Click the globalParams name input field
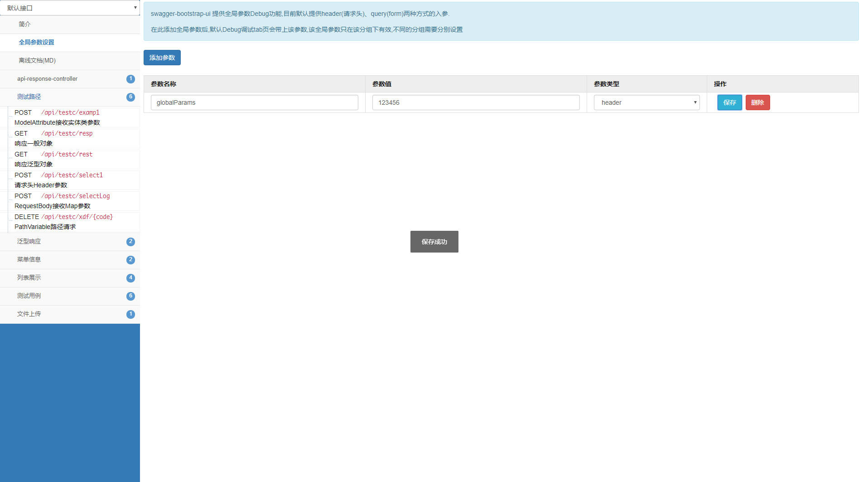The width and height of the screenshot is (868, 482). [x=254, y=102]
